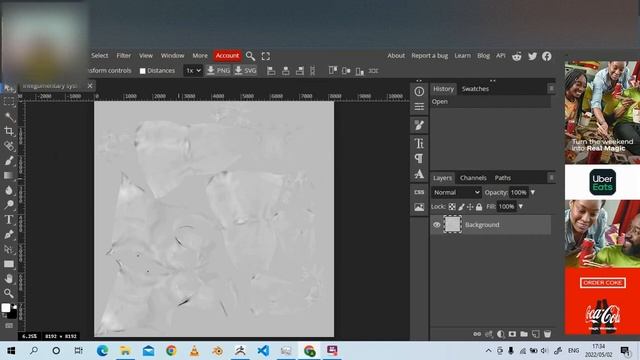Select the Magic Wand tool
Screen dimensions: 640x360
[x=9, y=117]
